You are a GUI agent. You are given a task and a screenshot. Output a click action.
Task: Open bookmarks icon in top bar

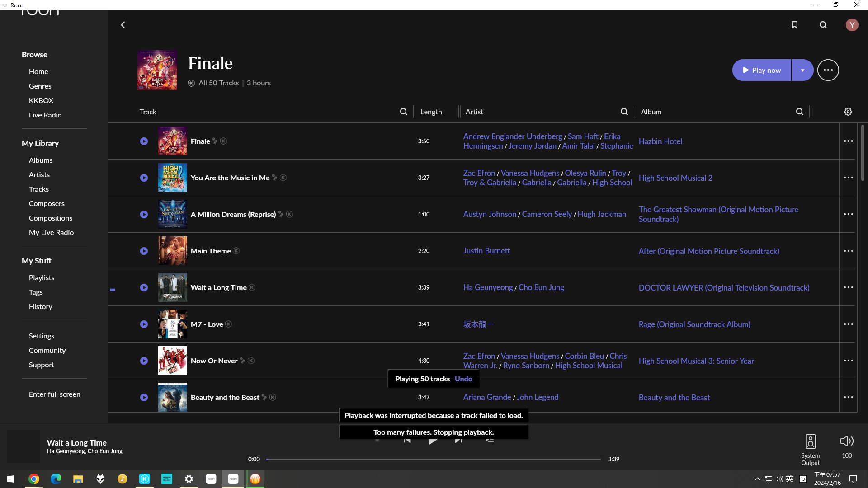point(794,25)
